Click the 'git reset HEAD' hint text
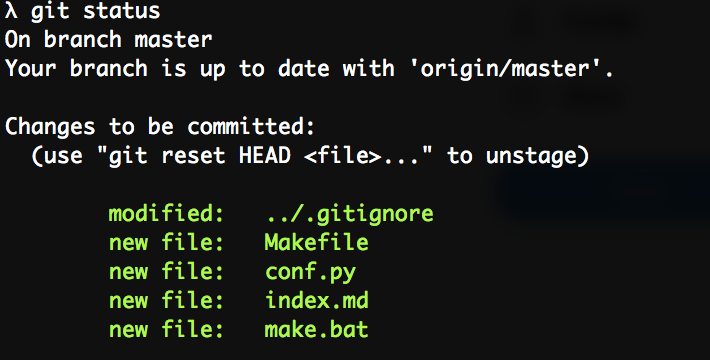The width and height of the screenshot is (710, 360). [199, 156]
